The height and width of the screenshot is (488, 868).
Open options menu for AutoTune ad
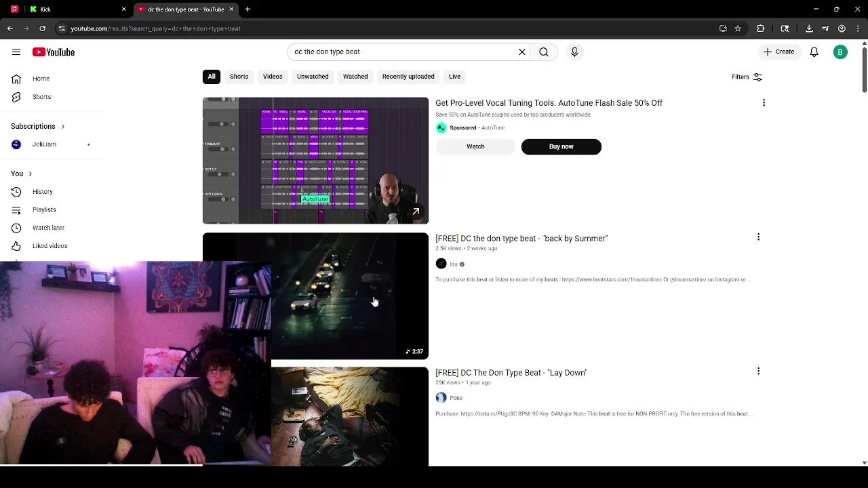[x=764, y=103]
